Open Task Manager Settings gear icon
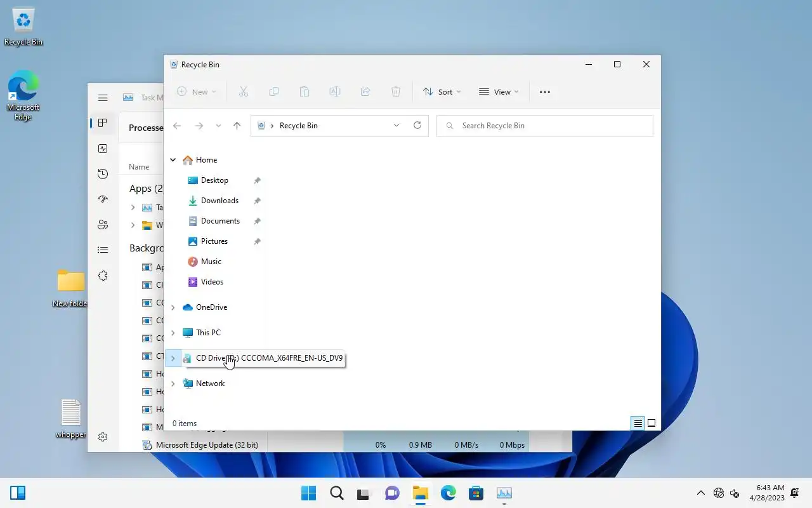Image resolution: width=812 pixels, height=508 pixels. [x=103, y=437]
